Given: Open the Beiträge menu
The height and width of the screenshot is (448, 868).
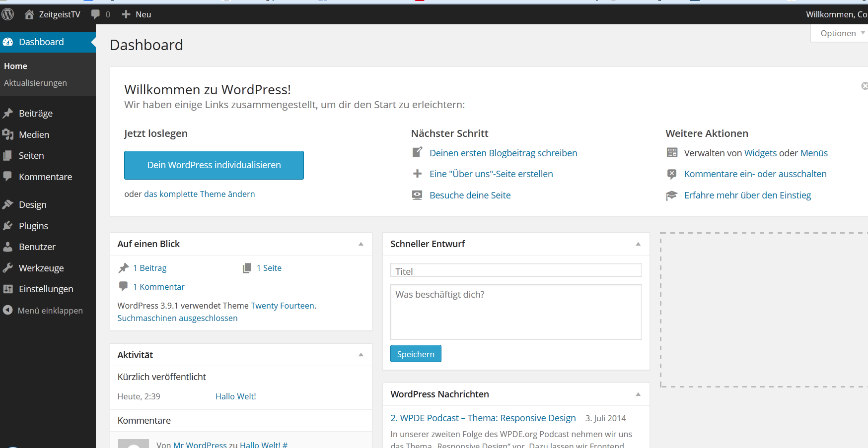Looking at the screenshot, I should pos(35,113).
